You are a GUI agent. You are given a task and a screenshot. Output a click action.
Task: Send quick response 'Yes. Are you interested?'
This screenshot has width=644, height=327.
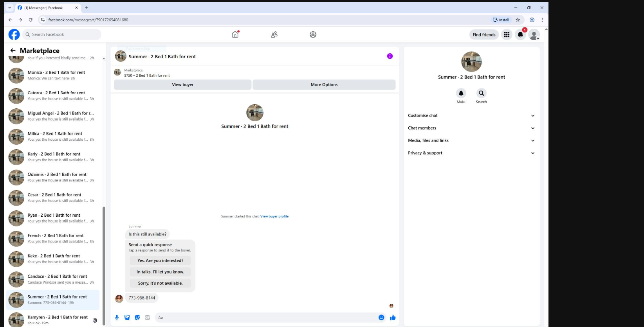(x=160, y=261)
